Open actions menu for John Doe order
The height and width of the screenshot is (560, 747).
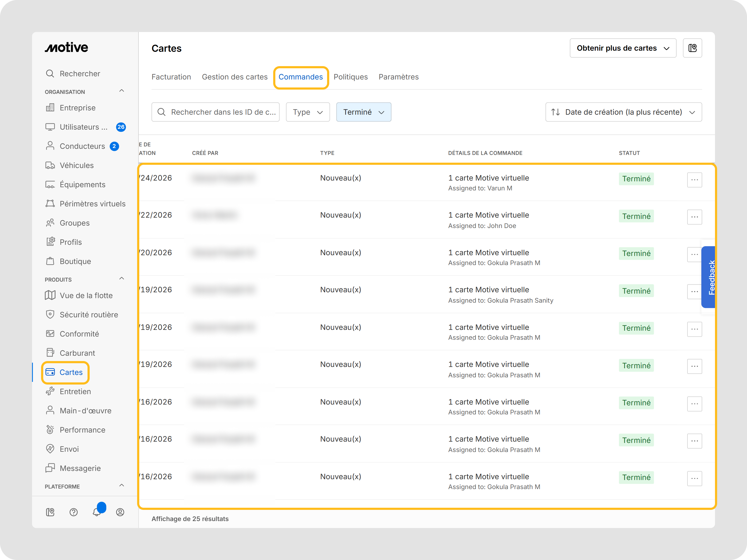click(x=695, y=217)
